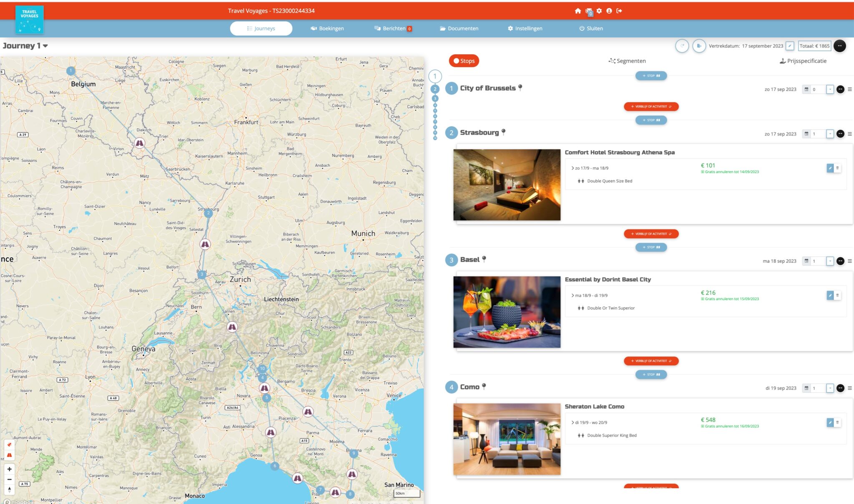Screen dimensions: 854x504
Task: Open black options button for City of Brussels
Action: pos(840,89)
